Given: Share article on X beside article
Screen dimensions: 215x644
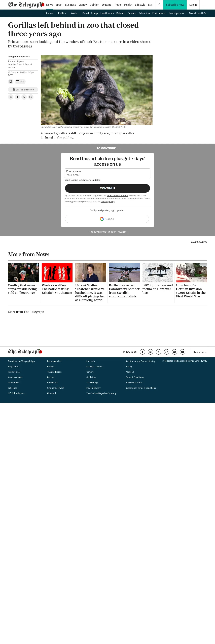Looking at the screenshot, I should point(11,97).
